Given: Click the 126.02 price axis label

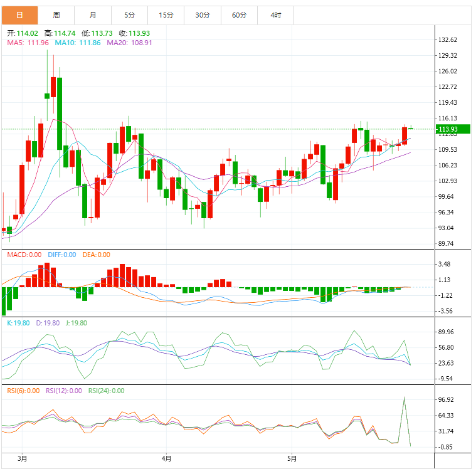Looking at the screenshot, I should pos(447,71).
